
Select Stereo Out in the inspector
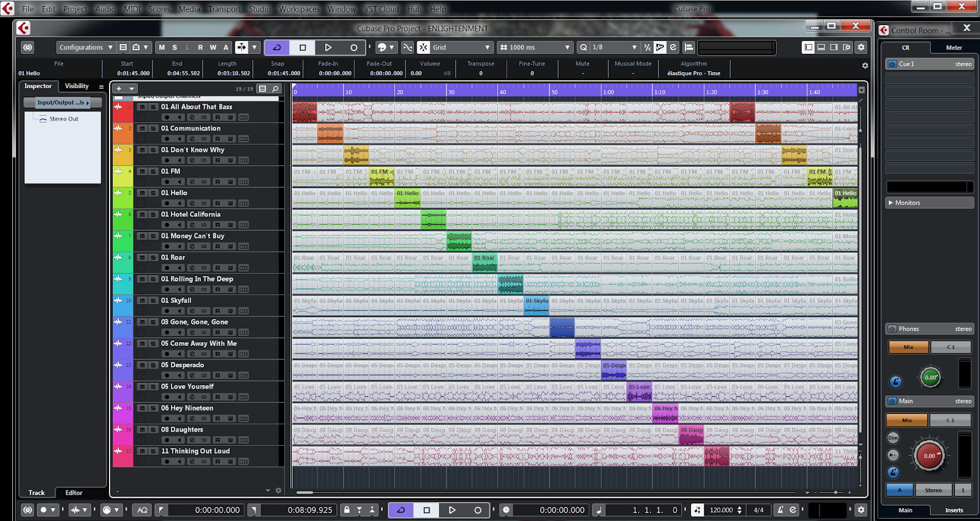tap(64, 119)
